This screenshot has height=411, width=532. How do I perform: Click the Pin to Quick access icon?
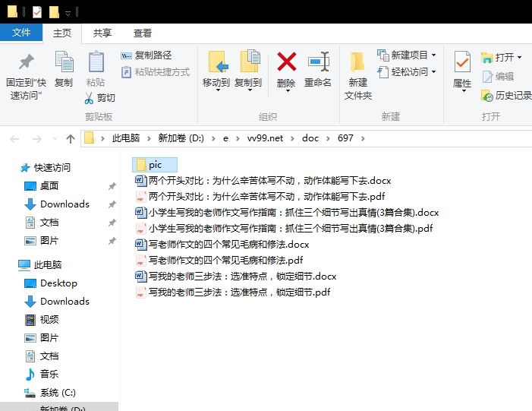click(26, 62)
